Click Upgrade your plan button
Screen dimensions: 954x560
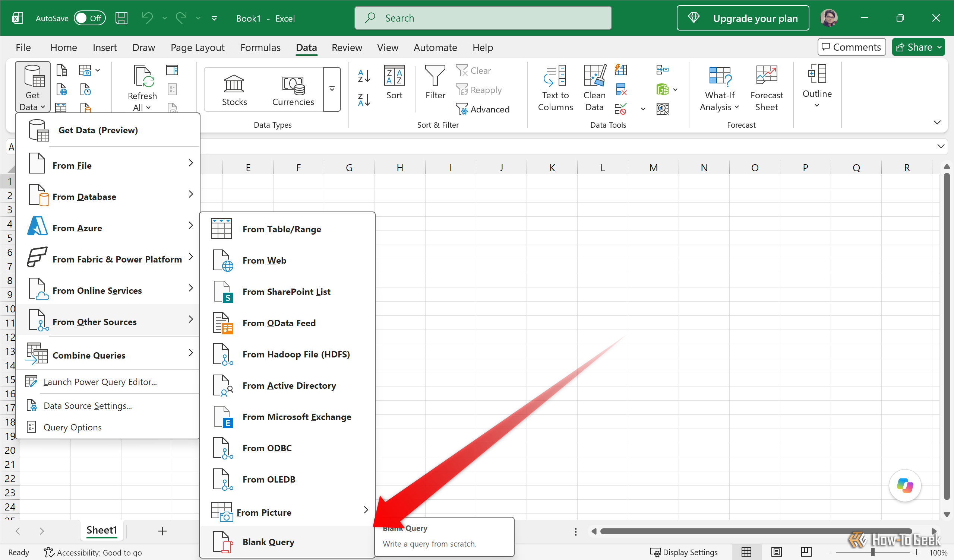point(742,18)
